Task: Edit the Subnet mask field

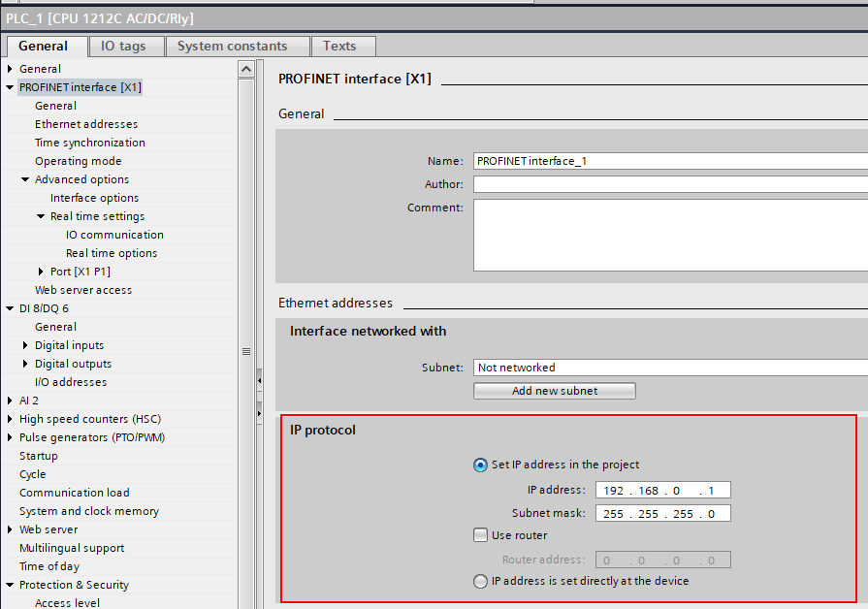Action: coord(663,514)
